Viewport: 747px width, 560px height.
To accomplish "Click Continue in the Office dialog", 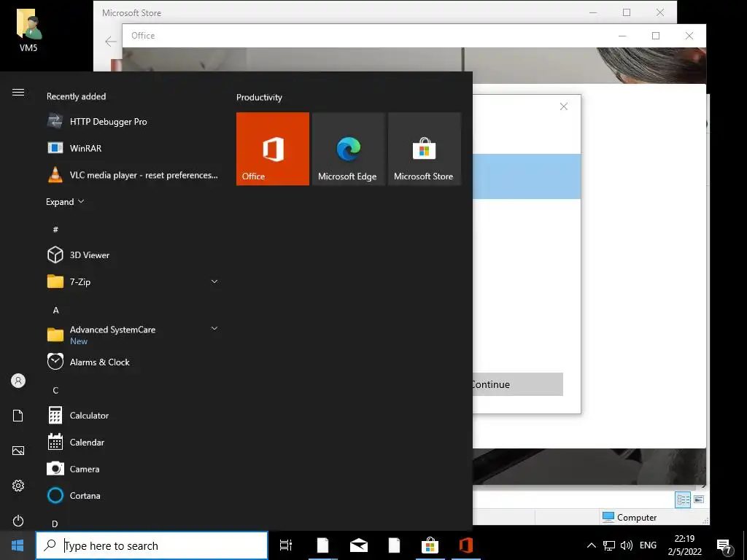I will coord(518,384).
